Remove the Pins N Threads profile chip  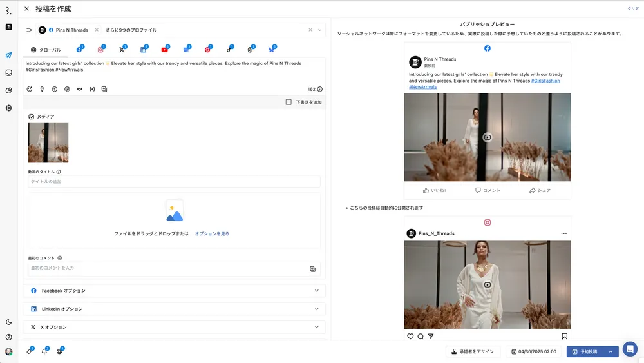(97, 30)
